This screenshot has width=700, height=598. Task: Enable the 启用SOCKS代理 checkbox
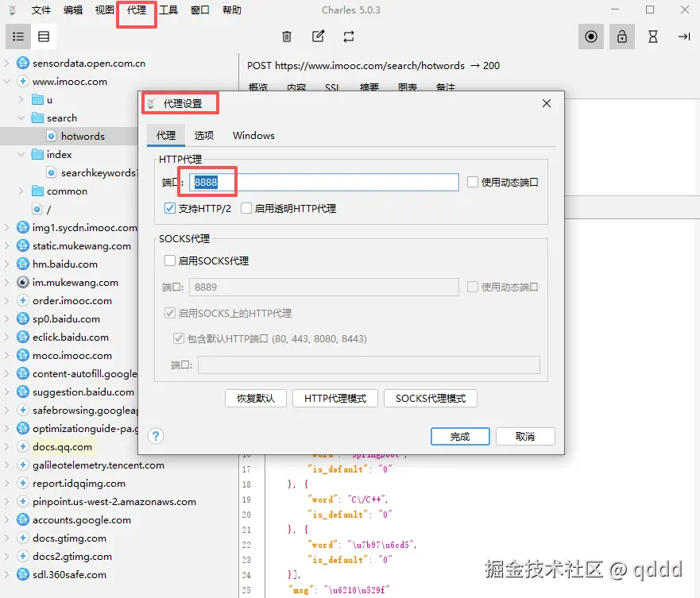pos(170,260)
